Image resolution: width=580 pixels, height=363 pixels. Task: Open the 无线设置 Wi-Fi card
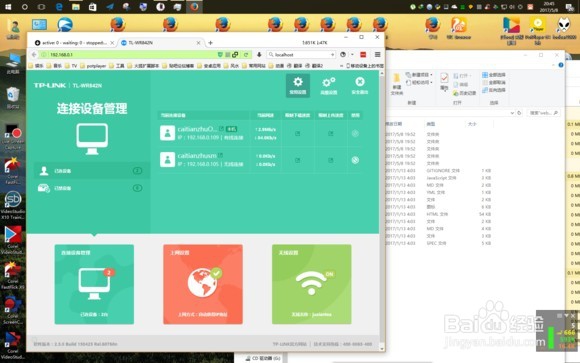pos(311,284)
